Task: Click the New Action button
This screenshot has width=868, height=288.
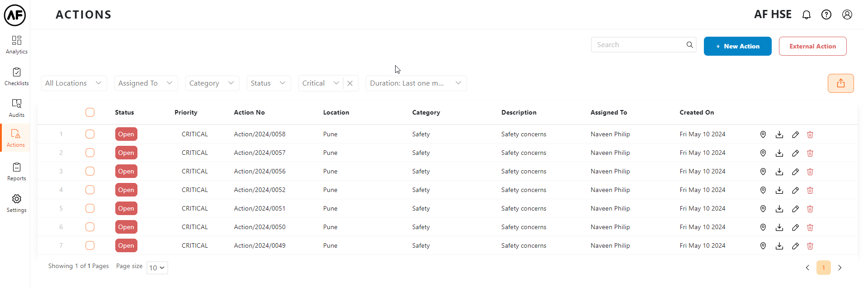Action: (x=737, y=46)
